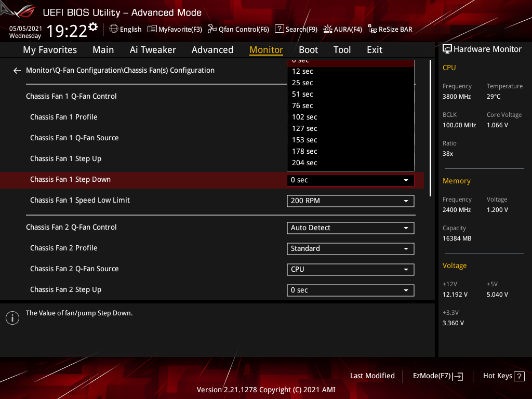The image size is (532, 399).
Task: Pick 76 sec in the list
Action: (x=351, y=106)
